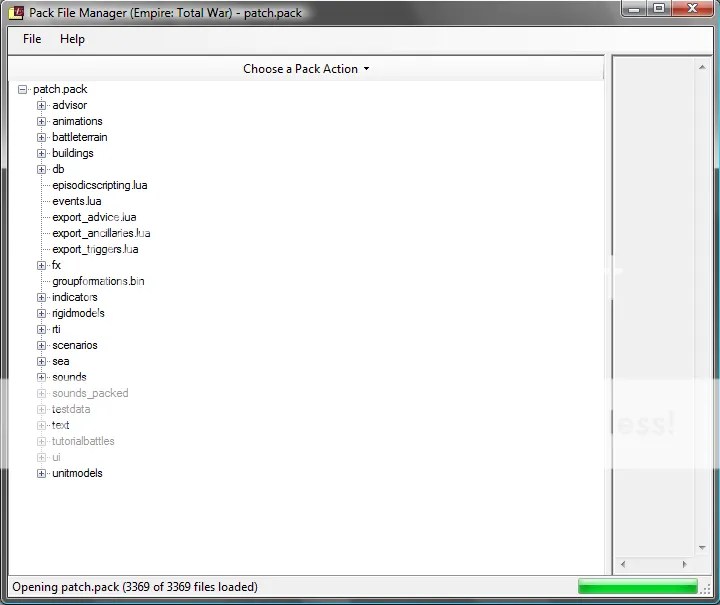Click the window resize grip icon
This screenshot has width=720, height=605.
click(705, 589)
